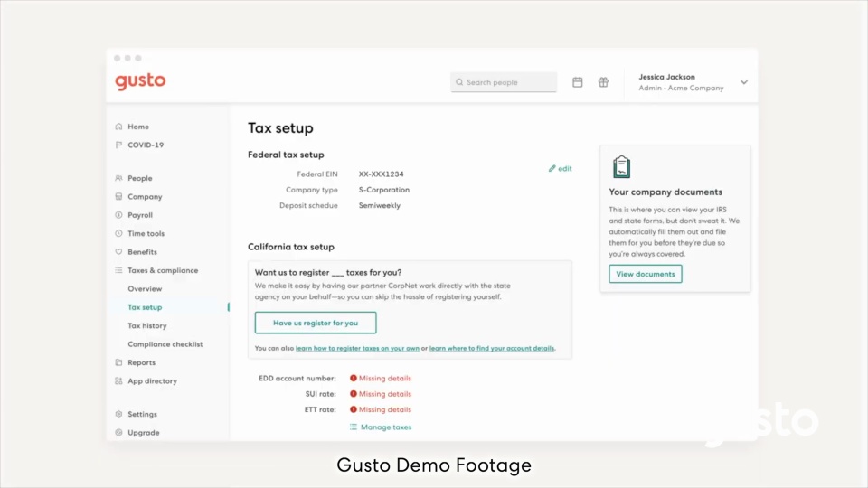This screenshot has width=868, height=488.
Task: Open Settings from the sidebar
Action: (142, 414)
